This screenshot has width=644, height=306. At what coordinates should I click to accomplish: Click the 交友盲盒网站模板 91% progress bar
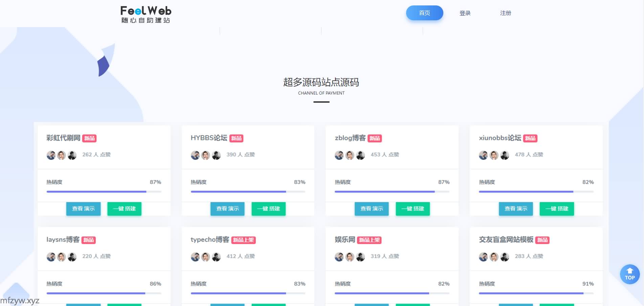[x=536, y=293]
